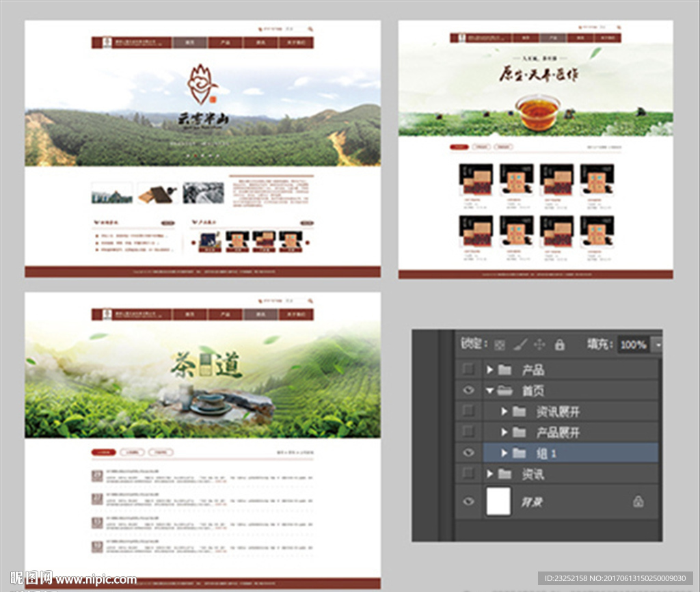The width and height of the screenshot is (700, 592).
Task: Click the lock image pixels brush icon
Action: point(520,345)
